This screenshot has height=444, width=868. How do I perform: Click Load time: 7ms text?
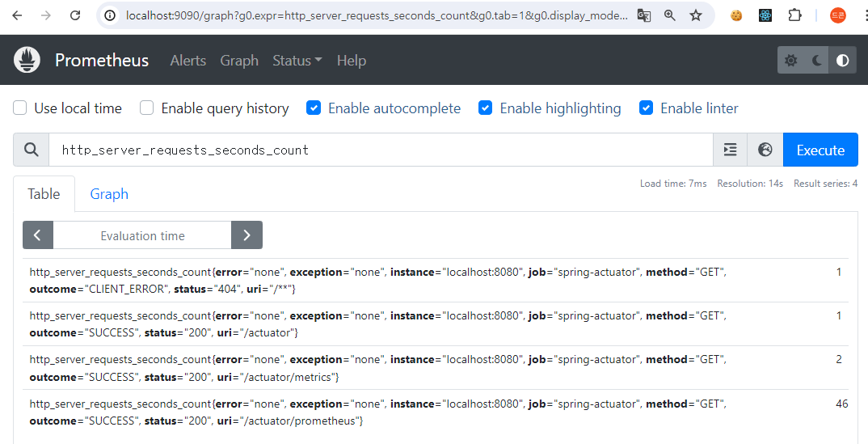pos(673,184)
